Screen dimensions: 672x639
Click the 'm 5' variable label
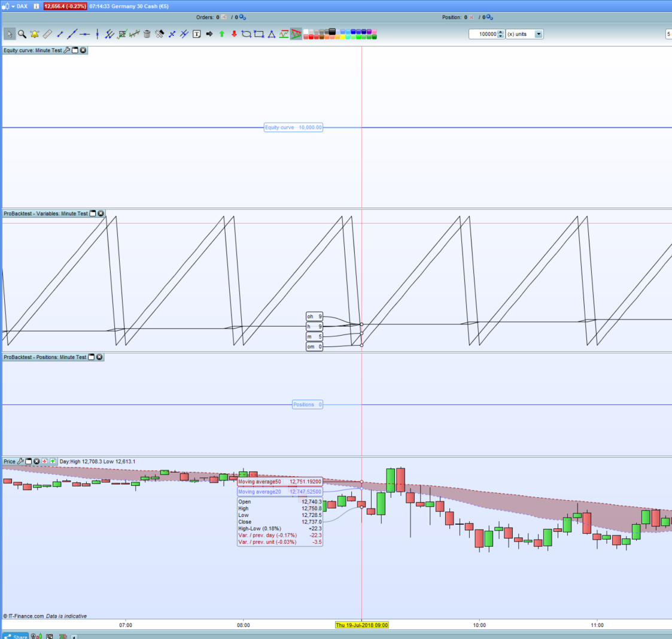(x=314, y=336)
